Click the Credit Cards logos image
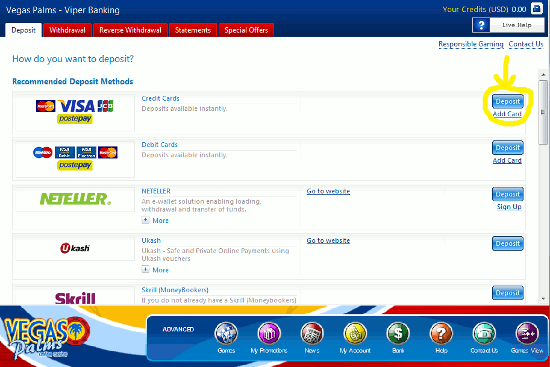This screenshot has height=367, width=550. click(x=75, y=112)
